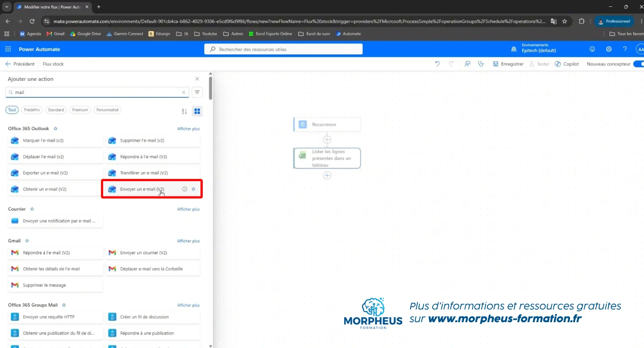Open the Chrome extensions puzzle icon
The height and width of the screenshot is (348, 644).
click(x=582, y=21)
